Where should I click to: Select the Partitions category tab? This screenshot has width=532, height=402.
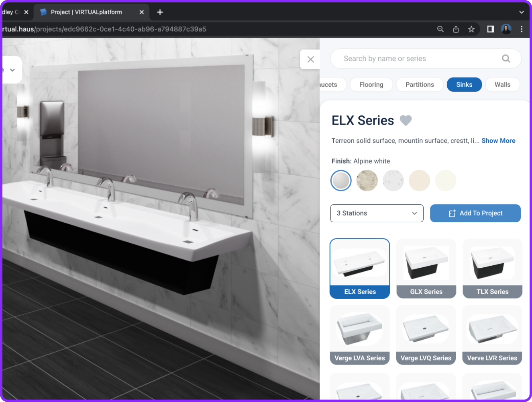click(420, 84)
